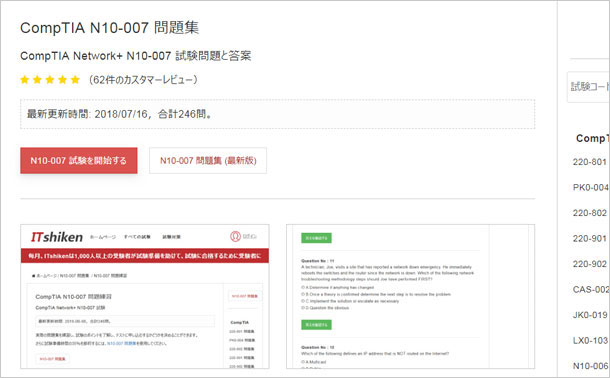The width and height of the screenshot is (610, 378).
Task: Click the CompTIA N10-007 問題集 heading
Action: point(109,28)
